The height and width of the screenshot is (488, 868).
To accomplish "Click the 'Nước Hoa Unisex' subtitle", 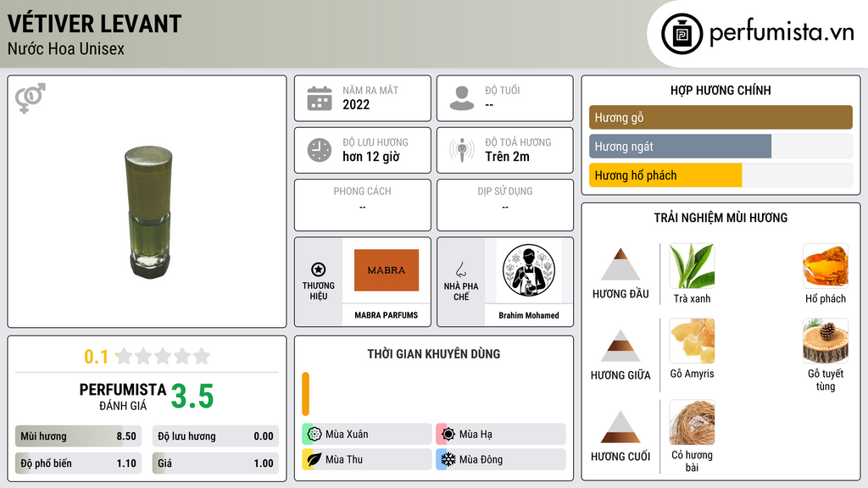I will 66,48.
